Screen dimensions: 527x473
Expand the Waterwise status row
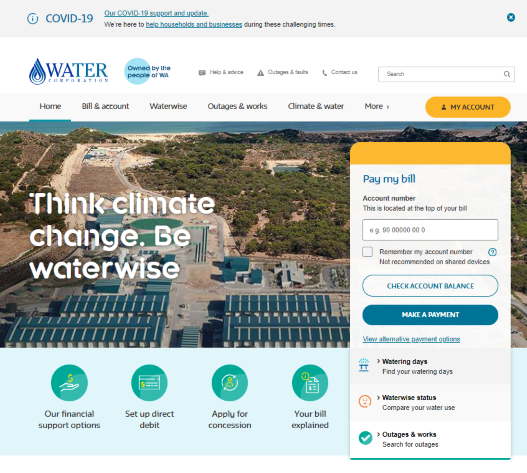430,403
